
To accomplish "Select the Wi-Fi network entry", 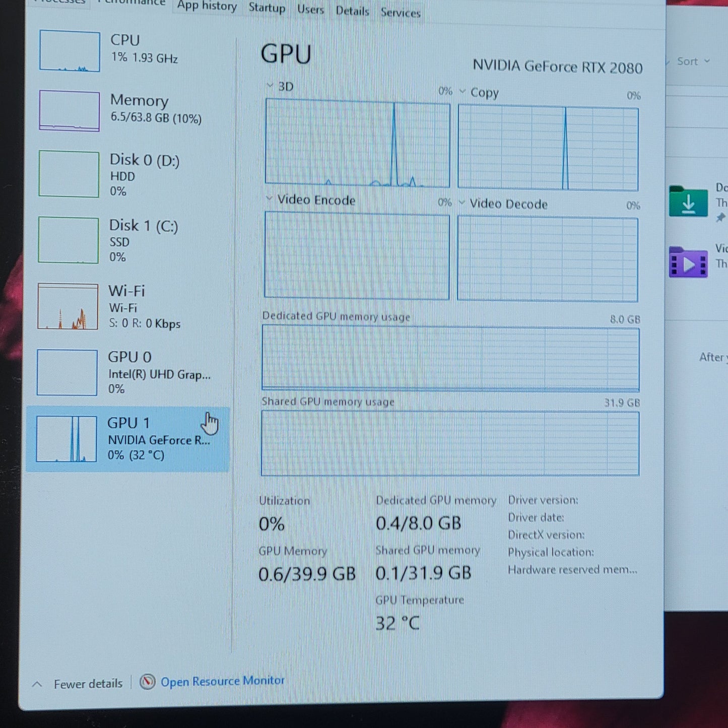I will tap(128, 306).
